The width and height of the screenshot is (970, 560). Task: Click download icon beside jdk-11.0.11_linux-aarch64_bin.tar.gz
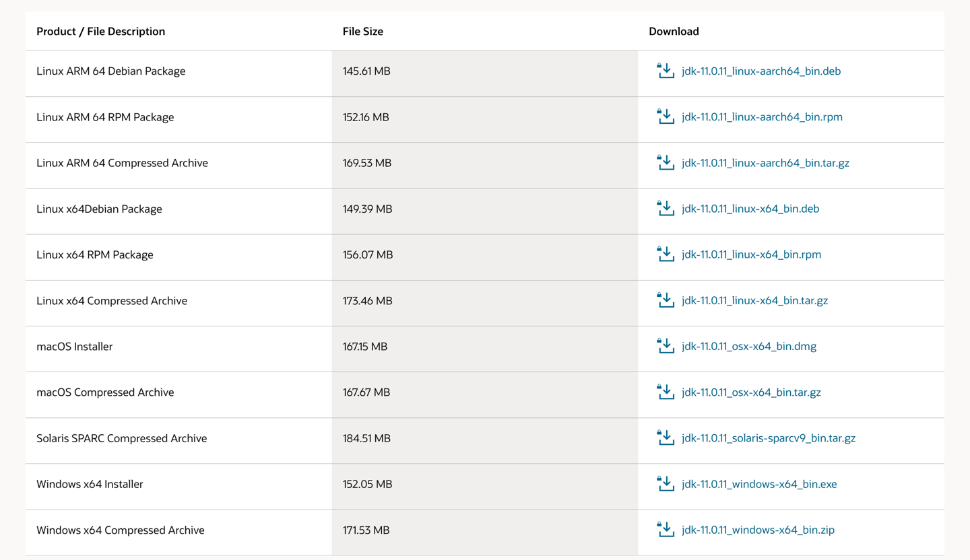click(x=666, y=162)
